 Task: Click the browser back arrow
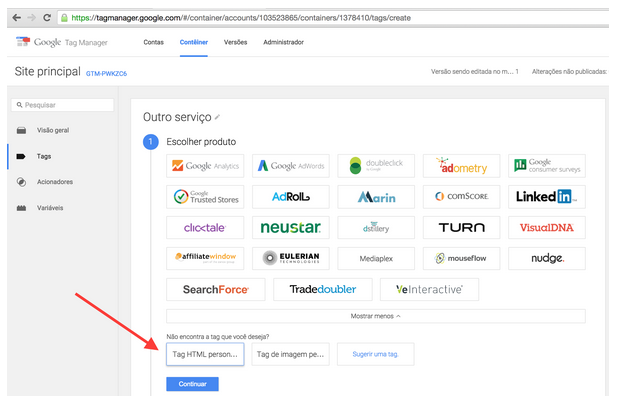(x=17, y=18)
